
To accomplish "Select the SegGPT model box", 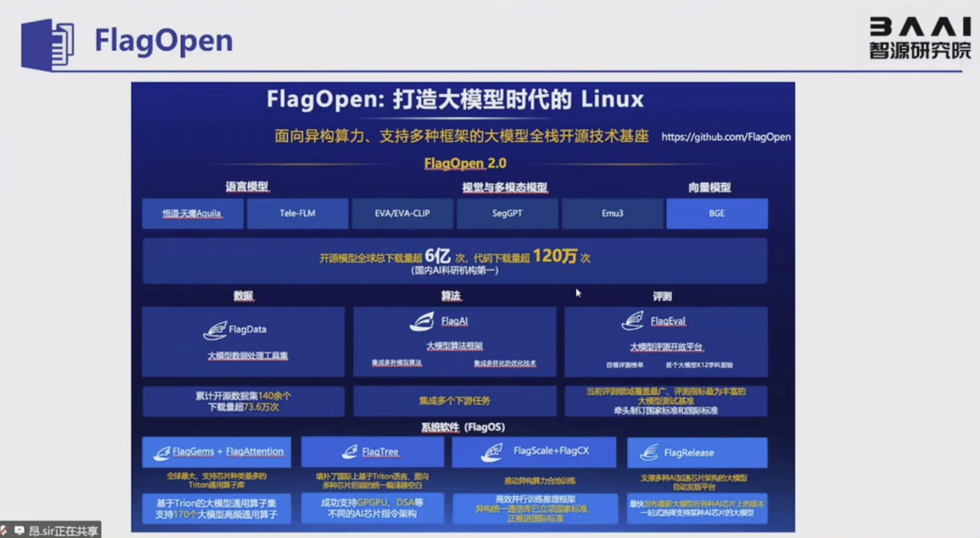I will tap(507, 213).
